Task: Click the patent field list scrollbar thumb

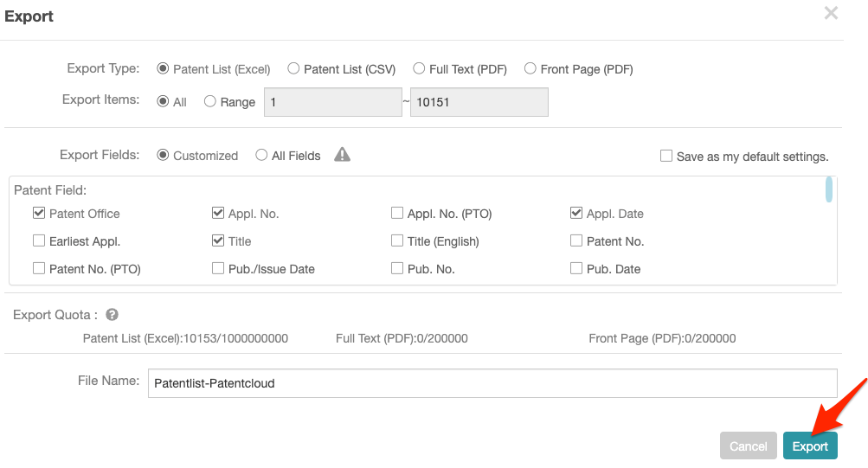Action: coord(829,189)
